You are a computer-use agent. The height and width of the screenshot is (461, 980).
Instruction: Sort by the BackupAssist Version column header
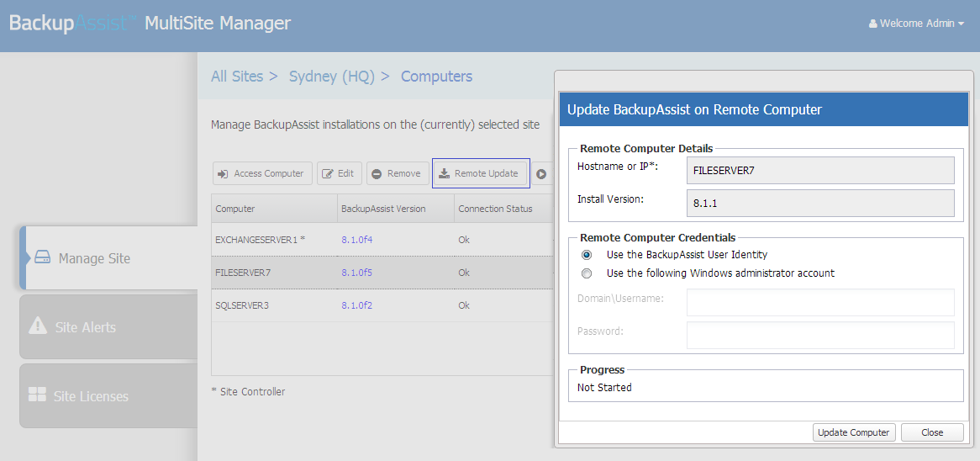click(x=395, y=209)
